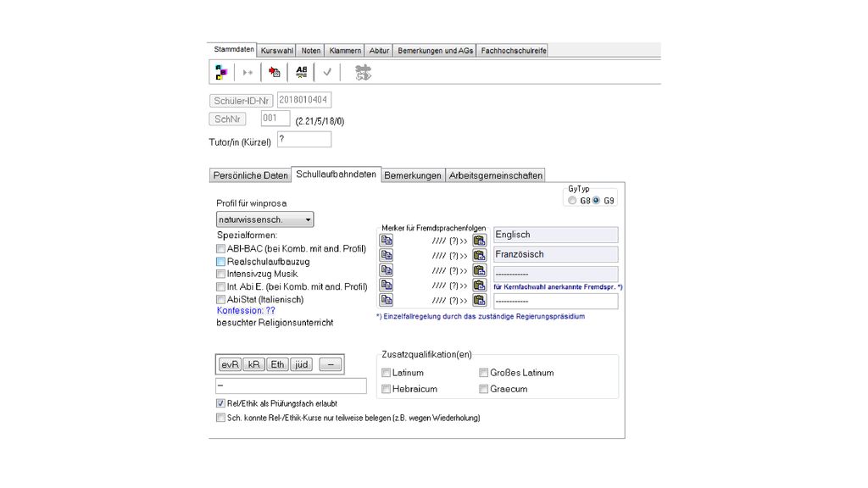This screenshot has height=488, width=868.
Task: Click paste icon in fifth language row
Action: pyautogui.click(x=479, y=300)
